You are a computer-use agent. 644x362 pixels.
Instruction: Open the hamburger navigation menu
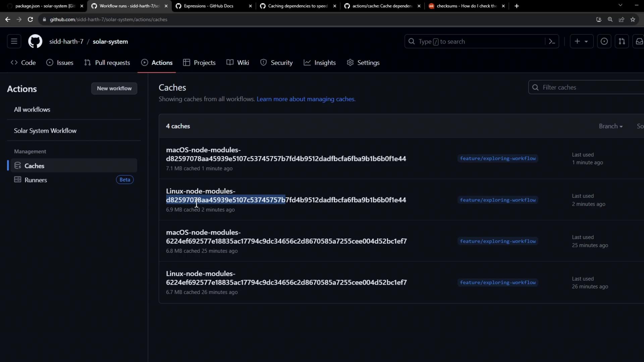tap(14, 42)
